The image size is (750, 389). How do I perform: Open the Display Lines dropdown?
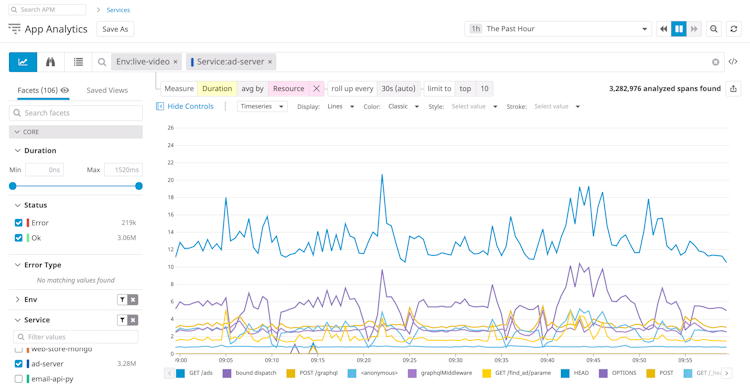341,106
